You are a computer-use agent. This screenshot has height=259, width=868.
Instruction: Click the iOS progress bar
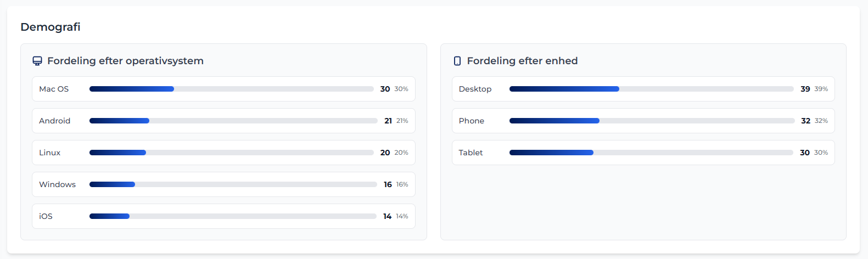[x=233, y=216]
